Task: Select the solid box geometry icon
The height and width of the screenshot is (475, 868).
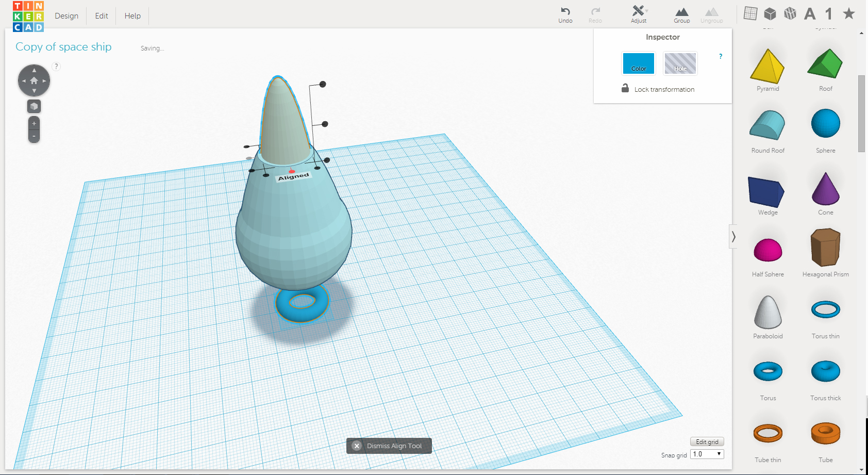Action: pyautogui.click(x=770, y=13)
